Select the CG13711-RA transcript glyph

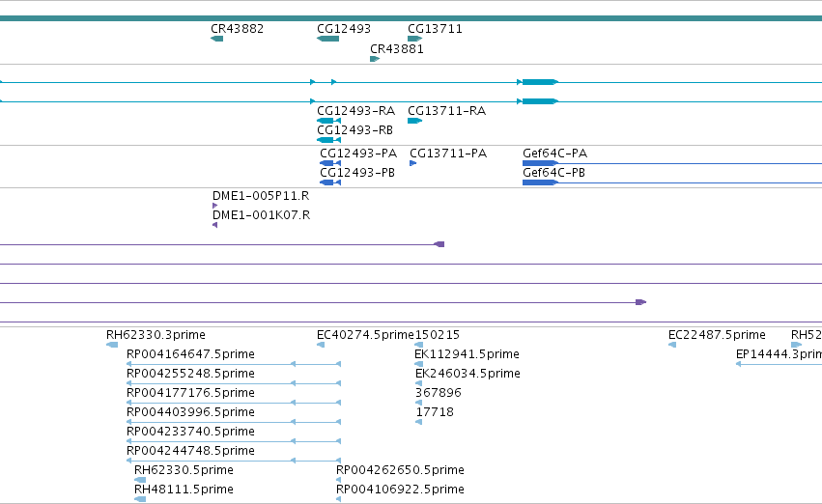click(414, 121)
